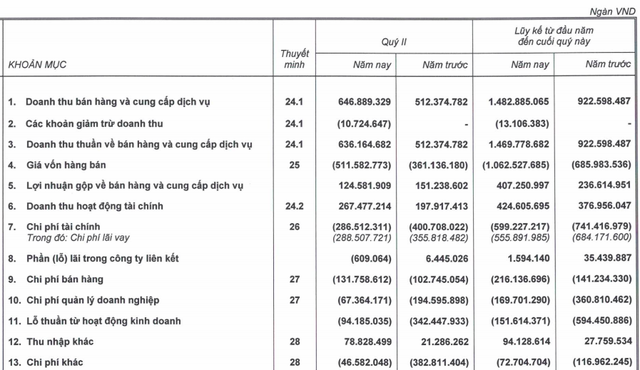
Task: Select Chi phí khác value (116.962.245)
Action: click(602, 362)
